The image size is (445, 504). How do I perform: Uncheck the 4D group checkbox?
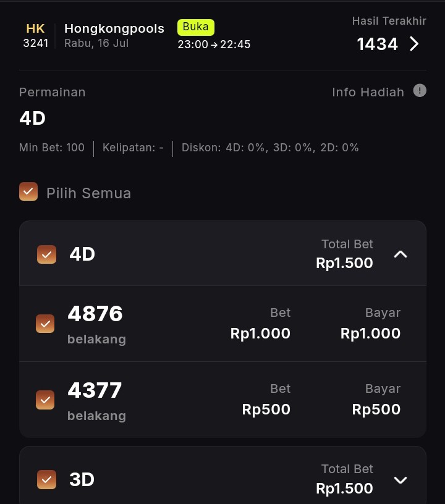(x=46, y=254)
